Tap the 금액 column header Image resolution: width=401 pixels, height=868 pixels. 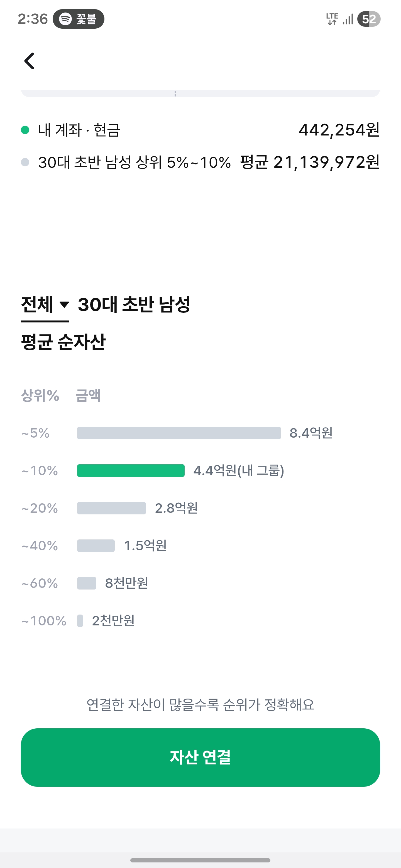click(88, 396)
